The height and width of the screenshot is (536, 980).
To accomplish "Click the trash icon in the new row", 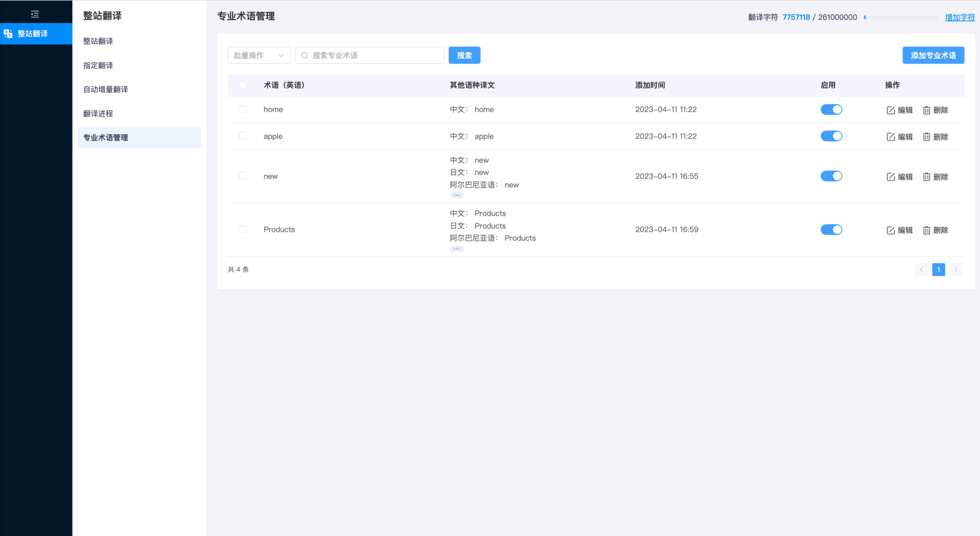I will pyautogui.click(x=926, y=177).
